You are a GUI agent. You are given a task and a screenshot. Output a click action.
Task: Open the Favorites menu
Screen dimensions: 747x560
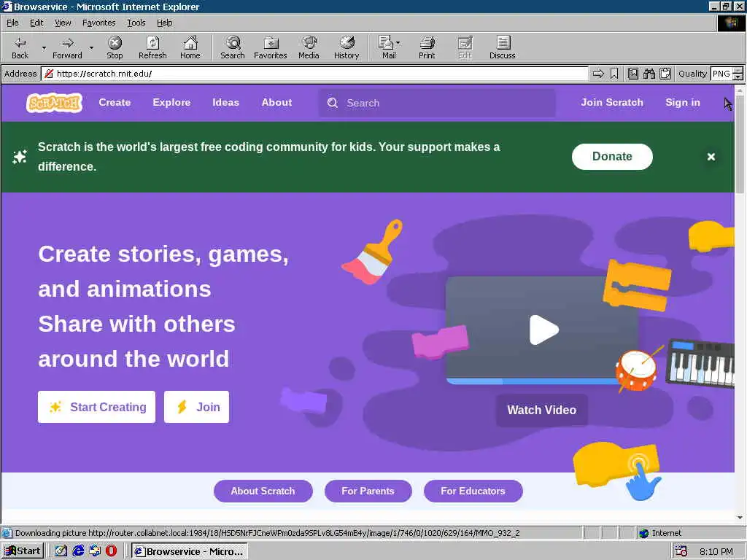coord(98,23)
